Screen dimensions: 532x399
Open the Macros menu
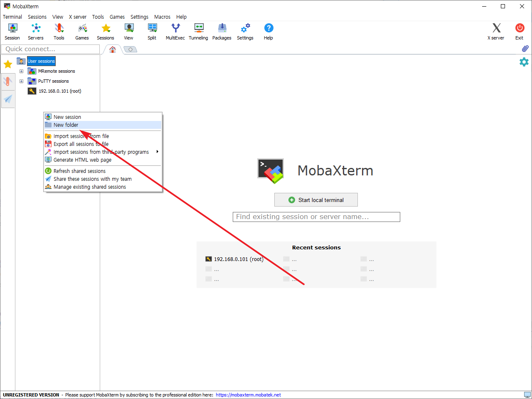click(163, 17)
